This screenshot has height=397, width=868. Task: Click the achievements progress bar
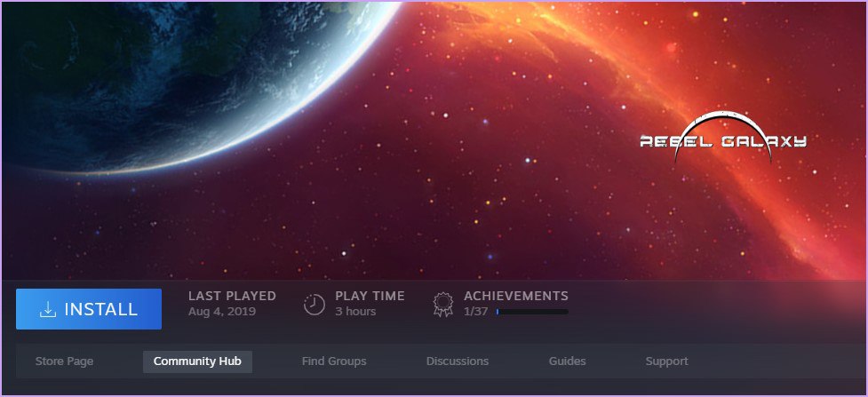coord(532,312)
